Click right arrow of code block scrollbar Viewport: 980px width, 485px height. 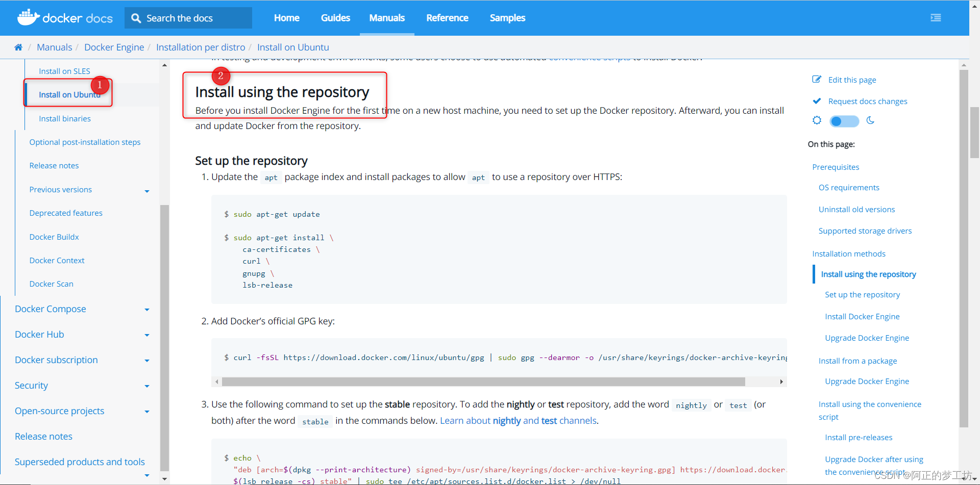click(781, 382)
